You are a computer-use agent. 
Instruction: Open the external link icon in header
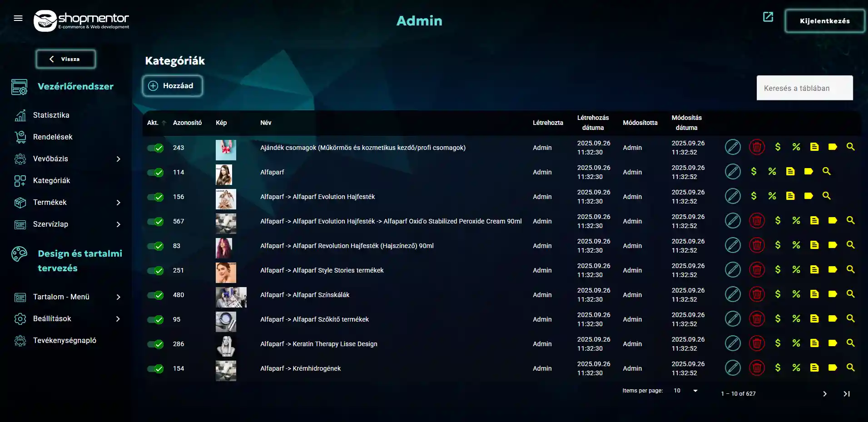[x=768, y=17]
